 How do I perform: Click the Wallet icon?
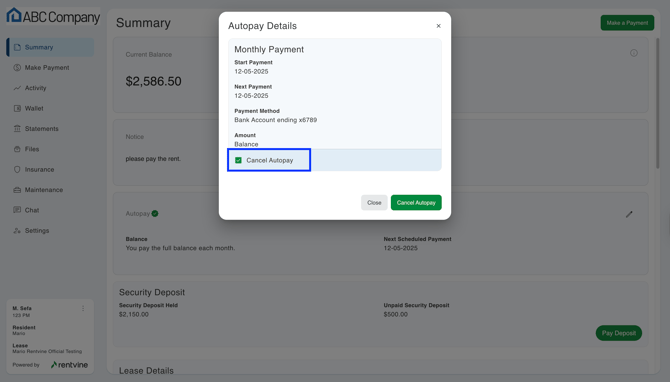[17, 109]
